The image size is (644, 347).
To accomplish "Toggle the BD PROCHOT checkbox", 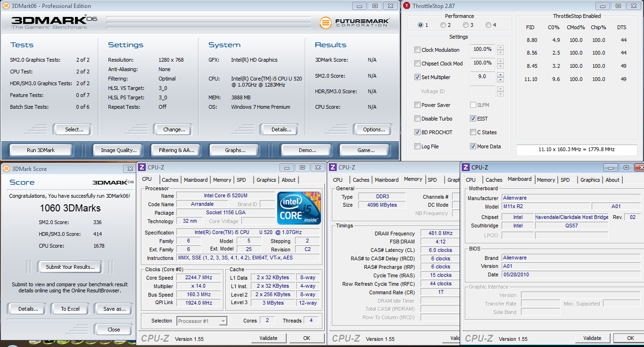I will [x=417, y=132].
